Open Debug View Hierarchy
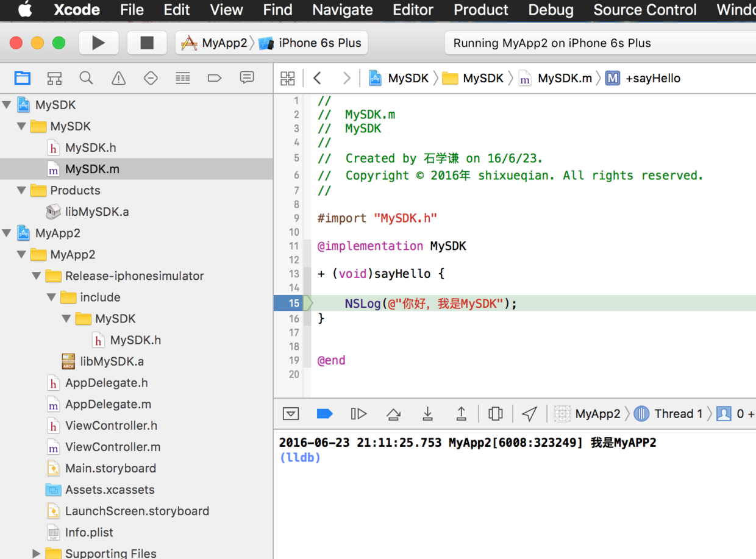 [496, 414]
